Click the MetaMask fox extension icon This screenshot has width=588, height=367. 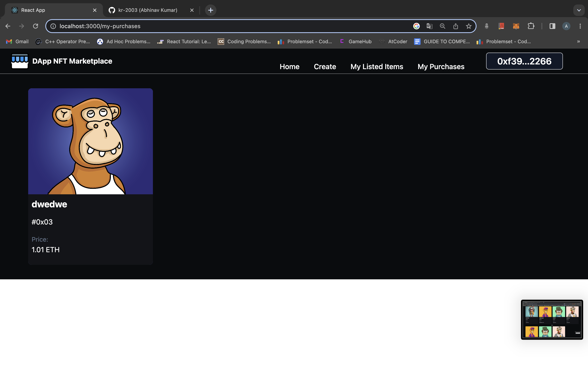pos(516,26)
